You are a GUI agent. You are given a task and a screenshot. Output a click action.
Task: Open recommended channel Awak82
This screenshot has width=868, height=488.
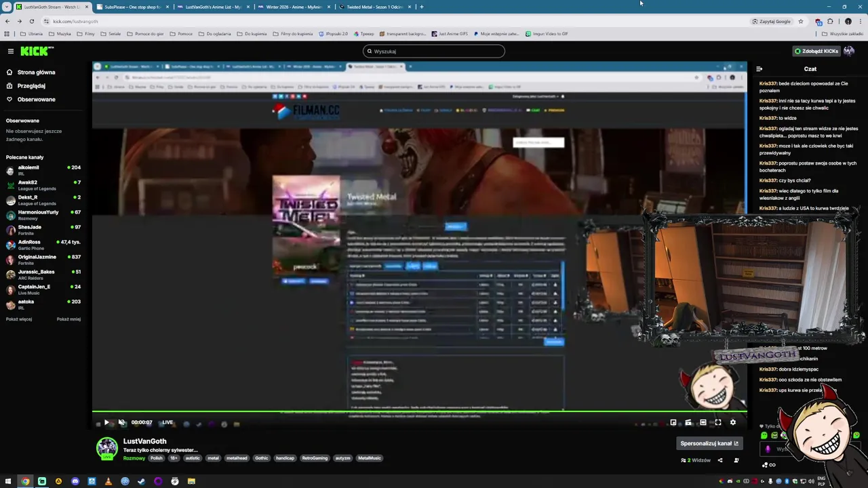[x=43, y=184]
